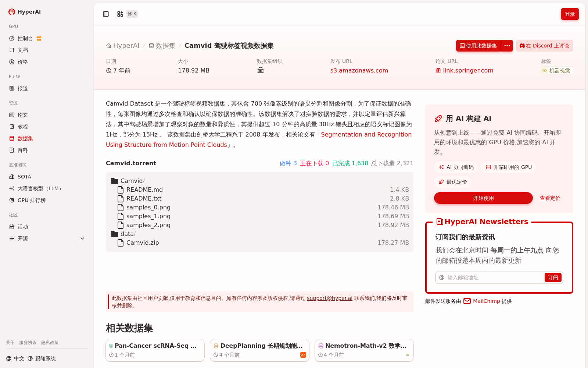Image resolution: width=588 pixels, height=368 pixels.
Task: Open the command palette search icon
Action: click(x=120, y=14)
